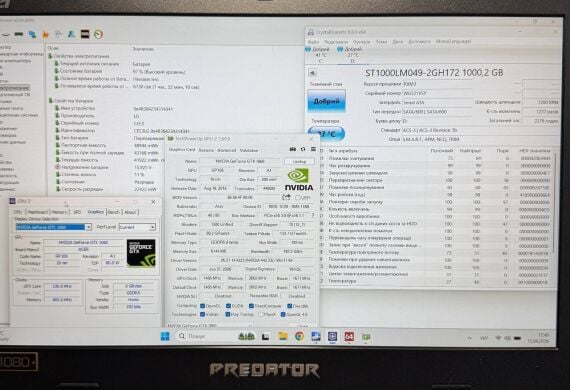The width and height of the screenshot is (570, 390).
Task: Toggle the UEFI checkbox in GPU-Z
Action: point(297,197)
